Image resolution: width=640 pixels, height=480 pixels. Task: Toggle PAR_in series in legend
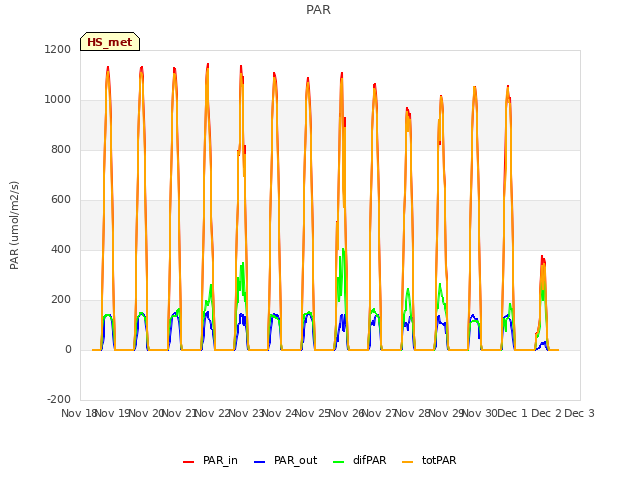click(x=211, y=460)
